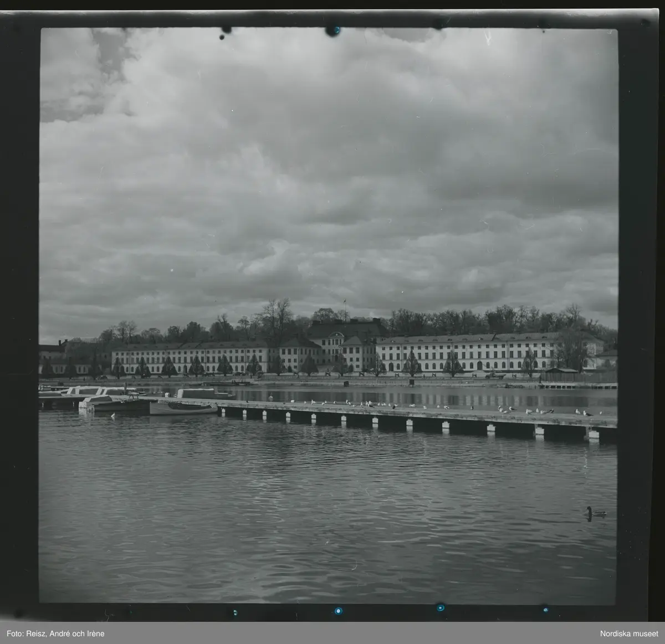The width and height of the screenshot is (665, 644).
Task: Click the duck swimming in the water
Action: (595, 513)
